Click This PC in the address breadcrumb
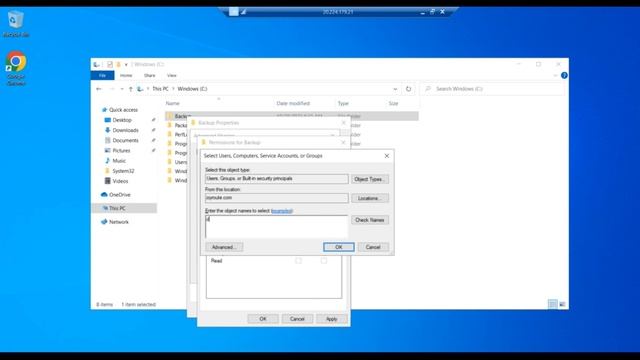This screenshot has width=640, height=360. (160, 89)
